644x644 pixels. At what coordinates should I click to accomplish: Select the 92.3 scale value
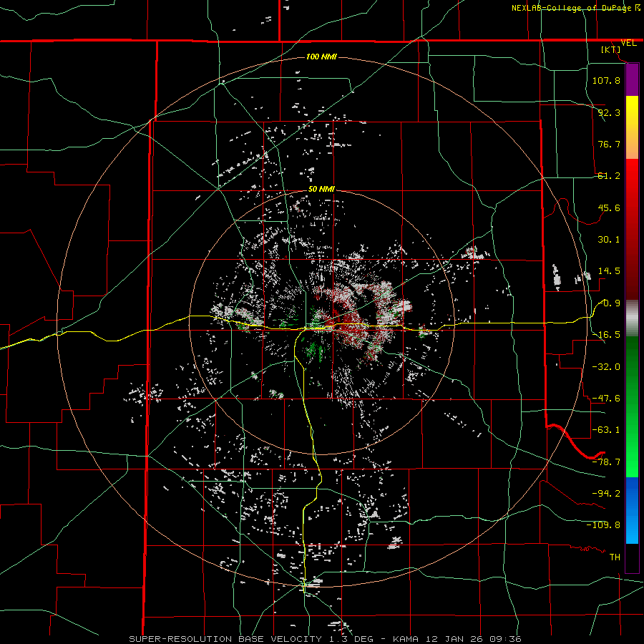(x=609, y=112)
